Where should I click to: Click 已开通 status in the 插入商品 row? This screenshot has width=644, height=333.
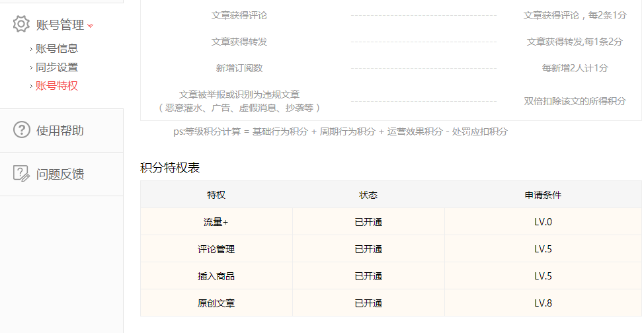click(368, 276)
